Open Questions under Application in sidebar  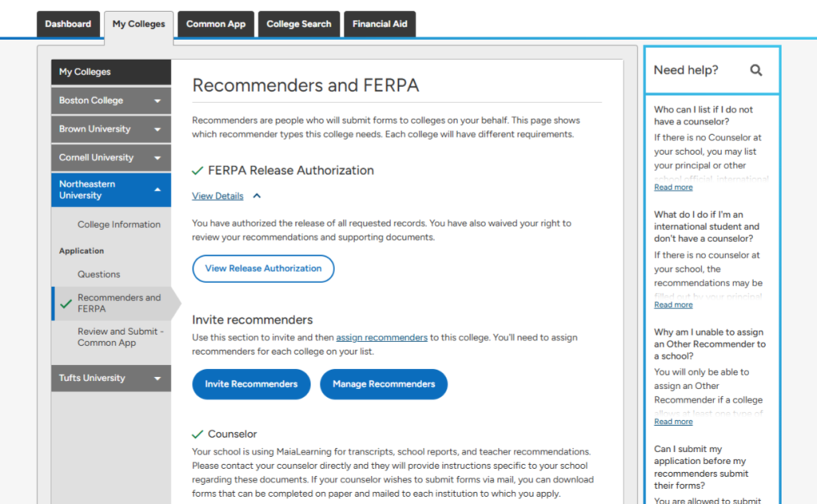99,274
